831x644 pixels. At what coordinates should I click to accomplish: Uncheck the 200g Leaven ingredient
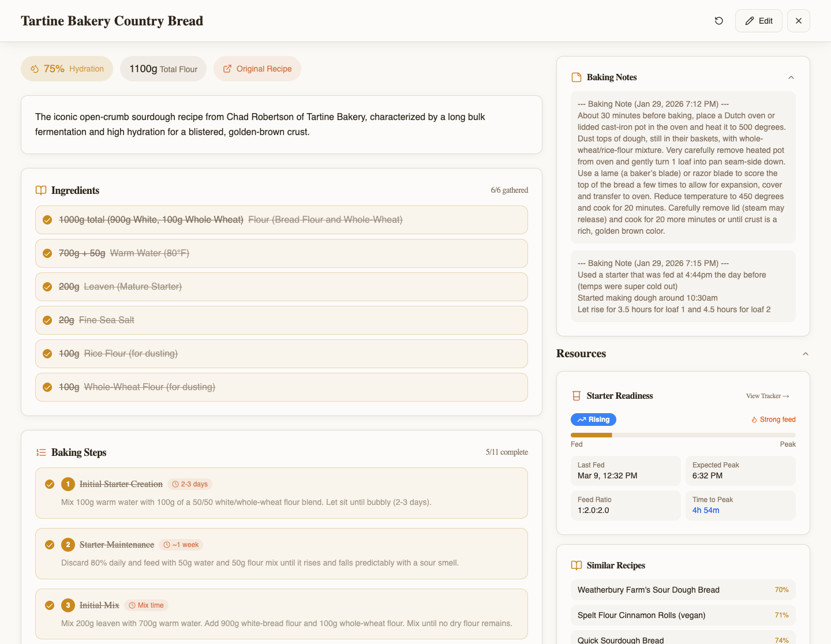[x=47, y=287]
